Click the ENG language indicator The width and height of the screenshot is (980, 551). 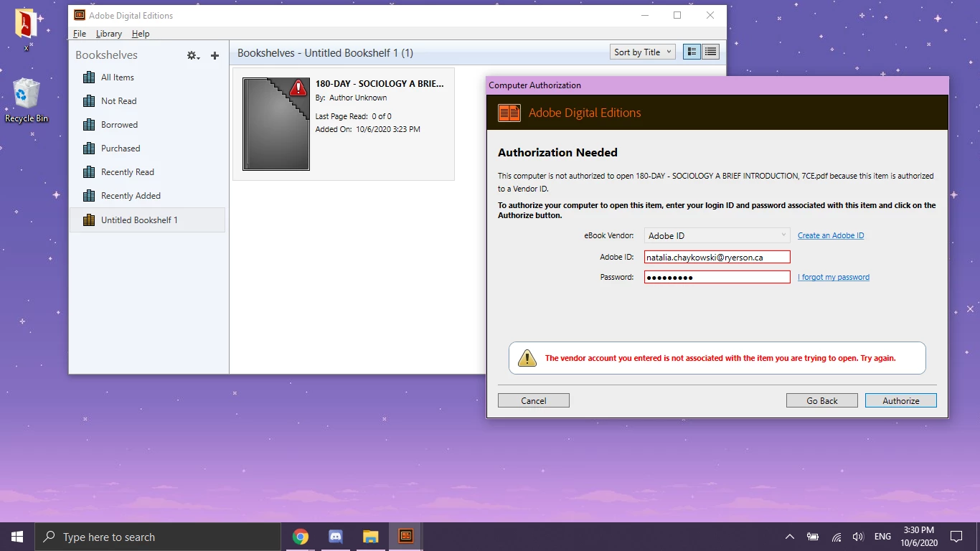point(883,537)
